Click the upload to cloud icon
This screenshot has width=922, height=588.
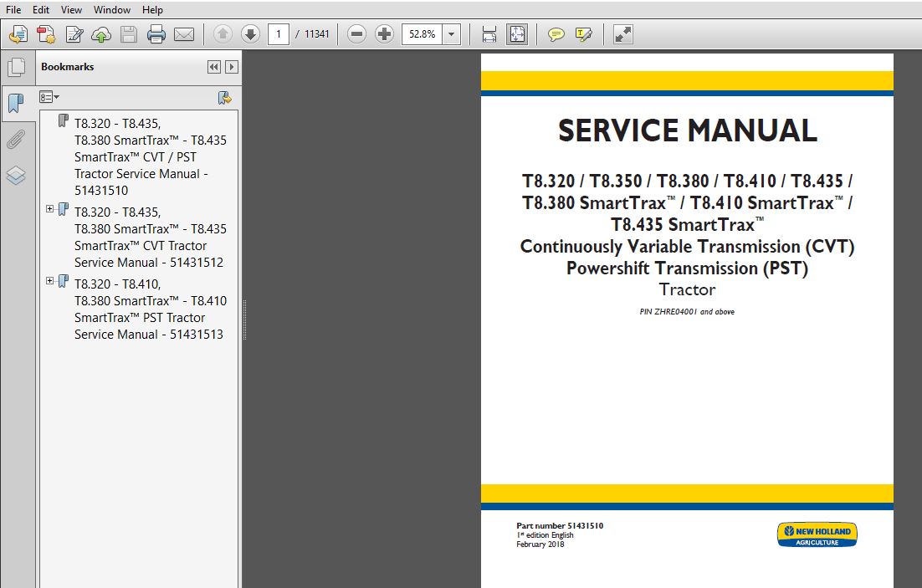coord(101,34)
